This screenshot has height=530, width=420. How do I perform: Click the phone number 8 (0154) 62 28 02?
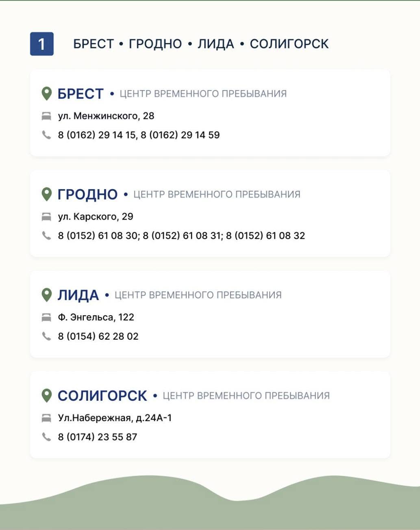click(x=98, y=336)
